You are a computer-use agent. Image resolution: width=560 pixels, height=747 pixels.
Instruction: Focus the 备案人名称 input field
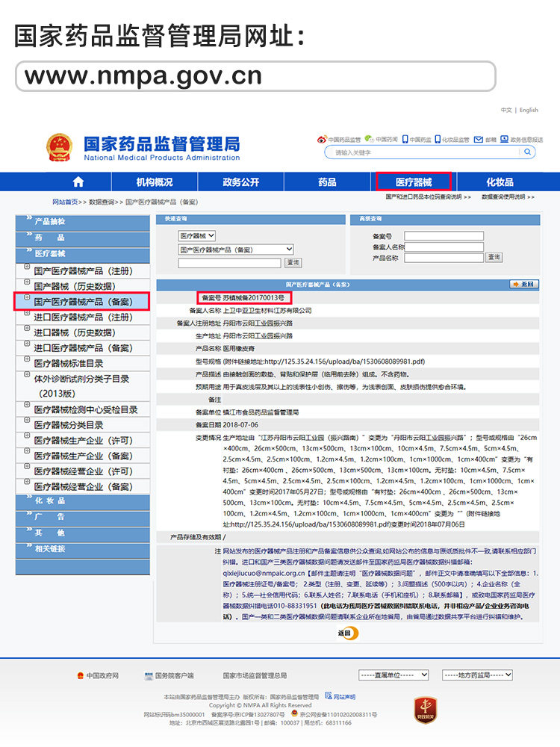click(x=444, y=247)
